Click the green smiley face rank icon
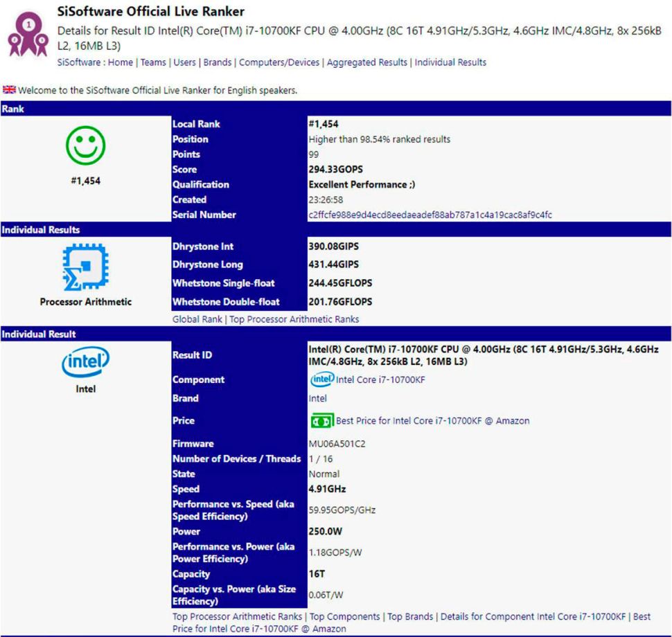Image resolution: width=672 pixels, height=637 pixels. click(x=85, y=145)
